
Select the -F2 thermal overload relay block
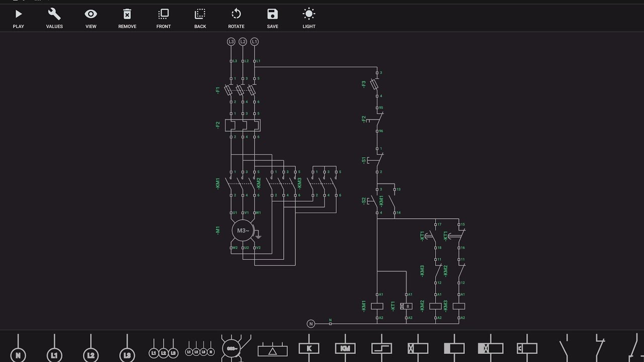coord(243,125)
